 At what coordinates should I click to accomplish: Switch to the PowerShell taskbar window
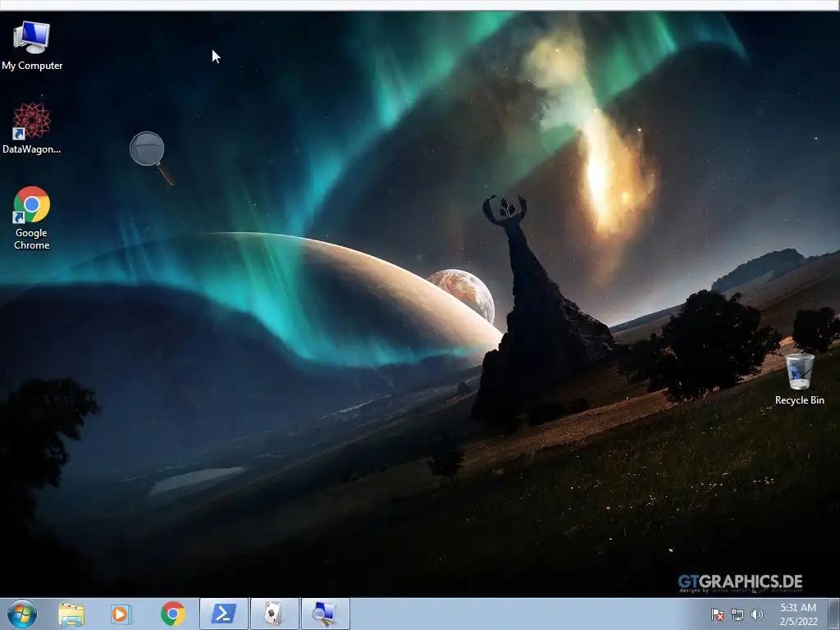[224, 614]
